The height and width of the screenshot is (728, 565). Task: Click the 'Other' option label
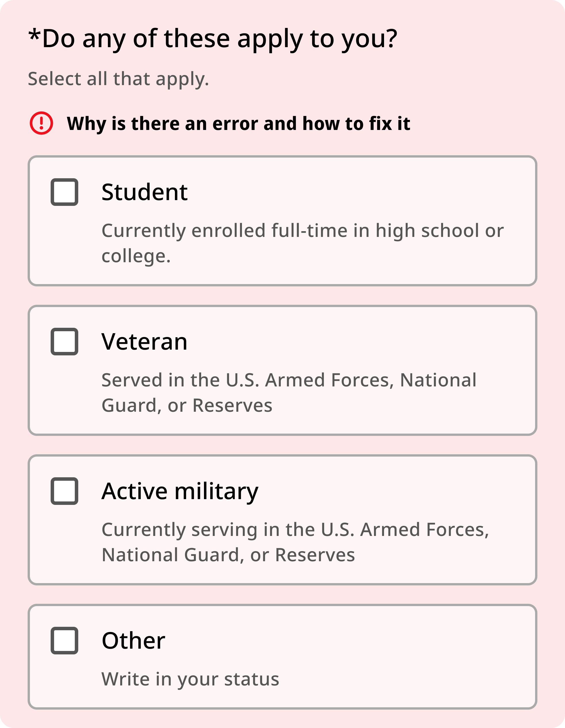133,641
